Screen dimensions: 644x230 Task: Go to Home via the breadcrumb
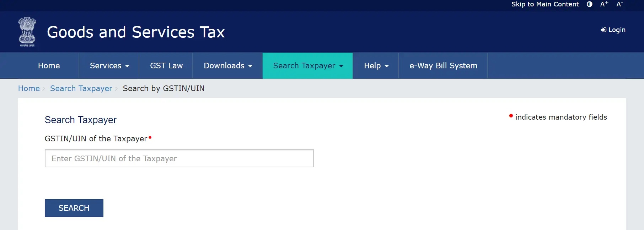pyautogui.click(x=29, y=88)
